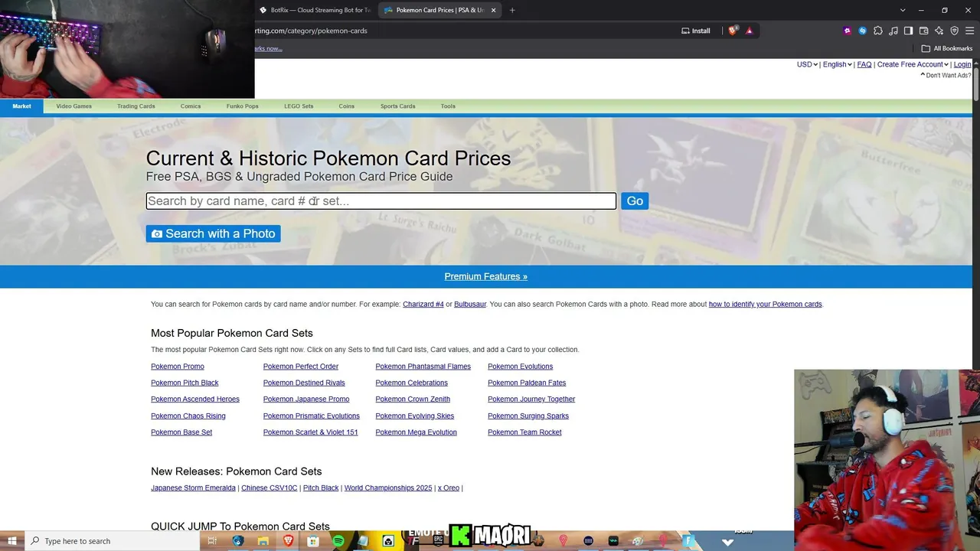
Task: Open the Pokemon Evolutions set
Action: 520,367
